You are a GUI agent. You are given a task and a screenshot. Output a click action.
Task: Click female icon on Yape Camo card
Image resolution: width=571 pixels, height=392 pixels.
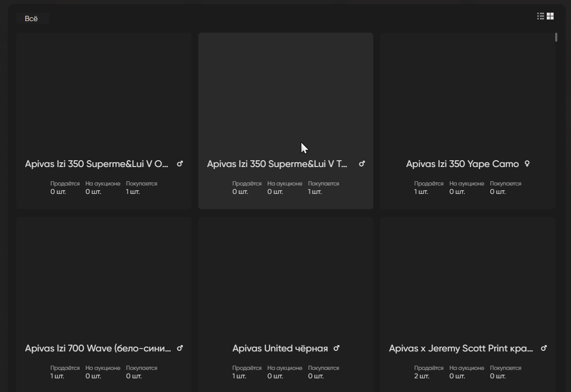(527, 164)
